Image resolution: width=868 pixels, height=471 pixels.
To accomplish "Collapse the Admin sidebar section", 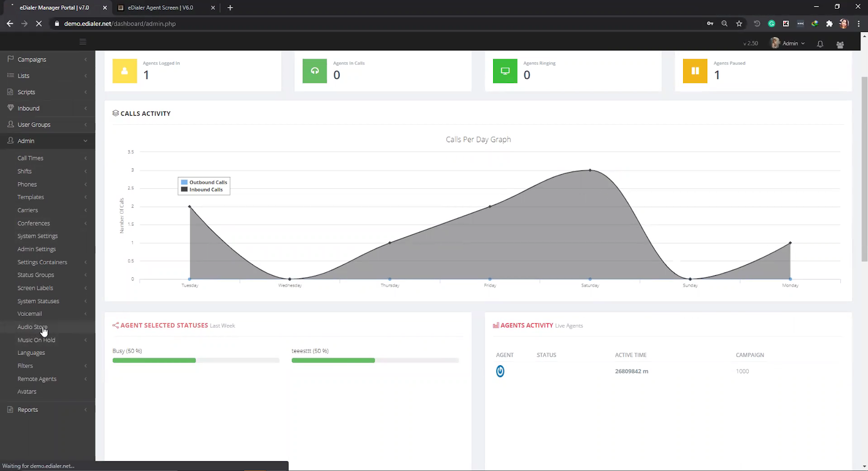I will tap(48, 141).
